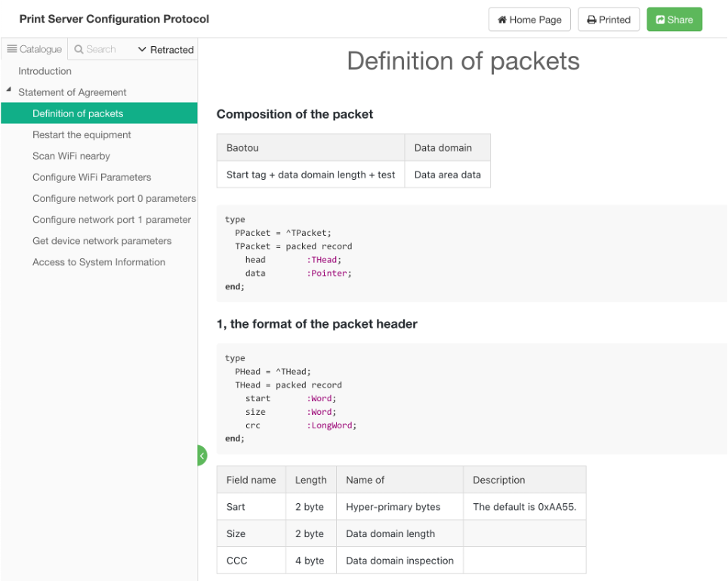Select Configure network port 0 parameters
Screen dimensions: 728x581
114,198
